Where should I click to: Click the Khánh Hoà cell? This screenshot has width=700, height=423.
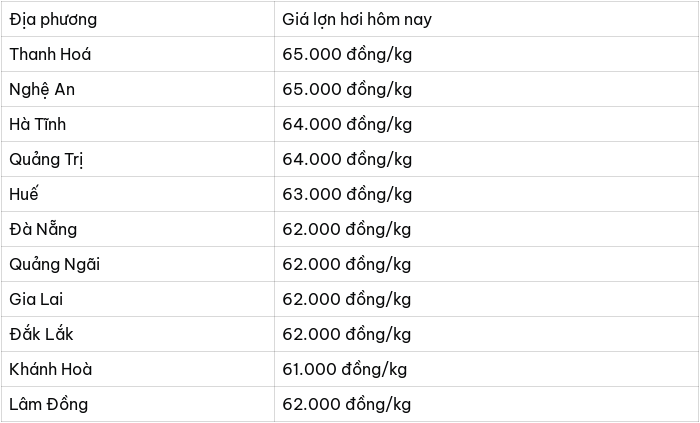(x=138, y=369)
